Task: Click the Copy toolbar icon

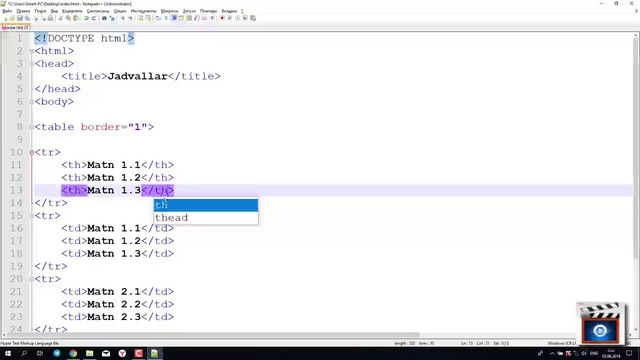Action: tap(68, 18)
